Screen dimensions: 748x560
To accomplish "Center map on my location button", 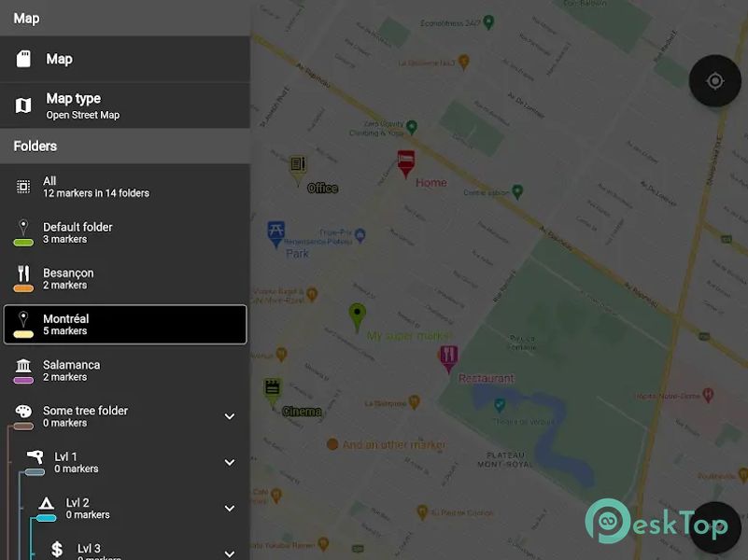I will (714, 81).
